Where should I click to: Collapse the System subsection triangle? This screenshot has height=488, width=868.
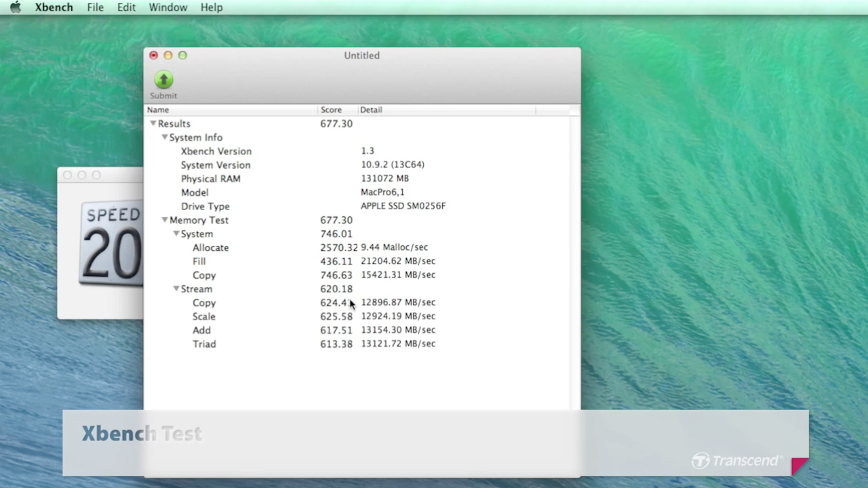tap(176, 234)
